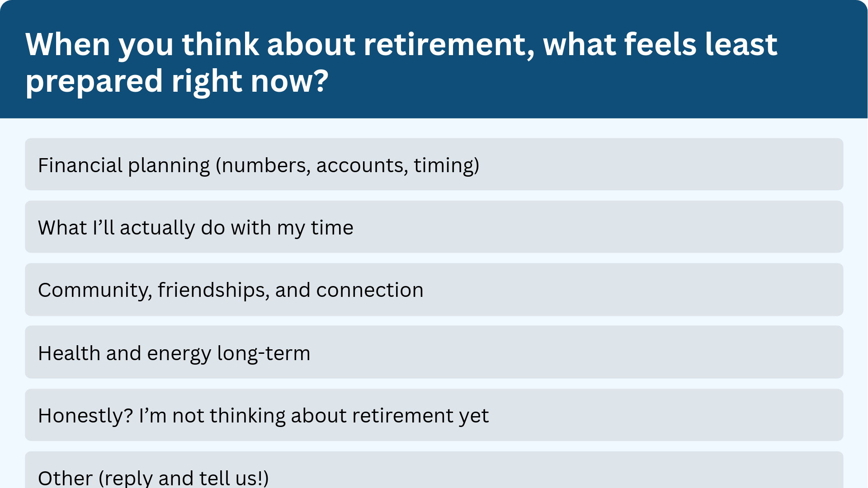Click 'what feels least' in the blue header
The height and width of the screenshot is (488, 868).
660,44
